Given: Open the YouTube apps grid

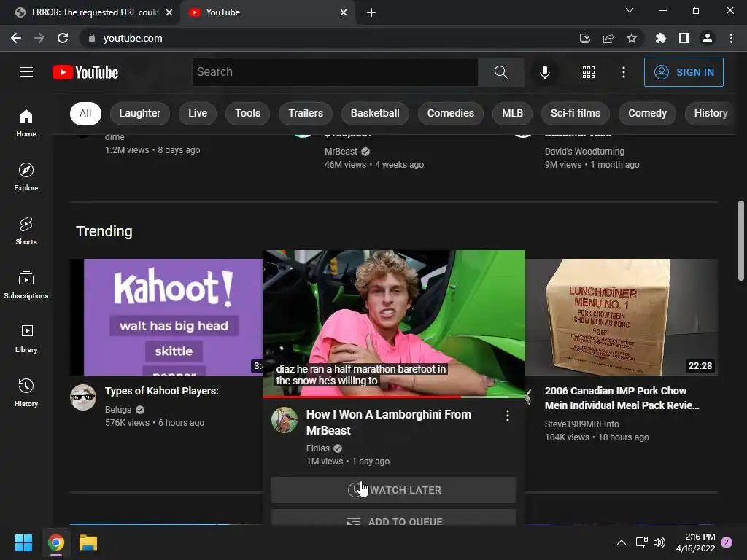Looking at the screenshot, I should (x=589, y=72).
